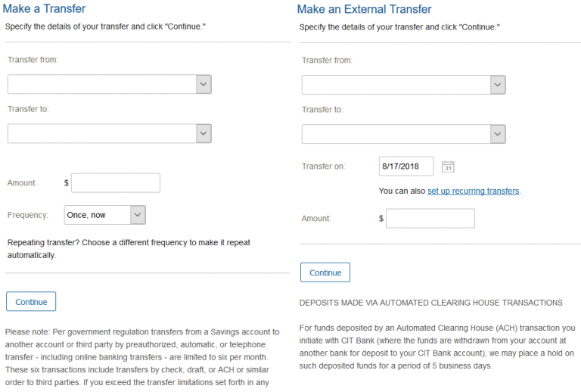This screenshot has height=392, width=581.
Task: Click Amount field in External Transfer form
Action: 430,219
